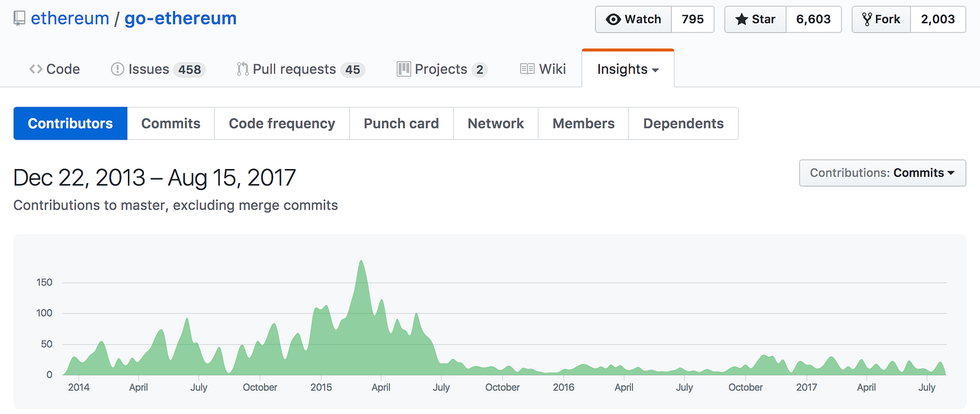The image size is (980, 414).
Task: Click the 150 y-axis value
Action: (44, 282)
